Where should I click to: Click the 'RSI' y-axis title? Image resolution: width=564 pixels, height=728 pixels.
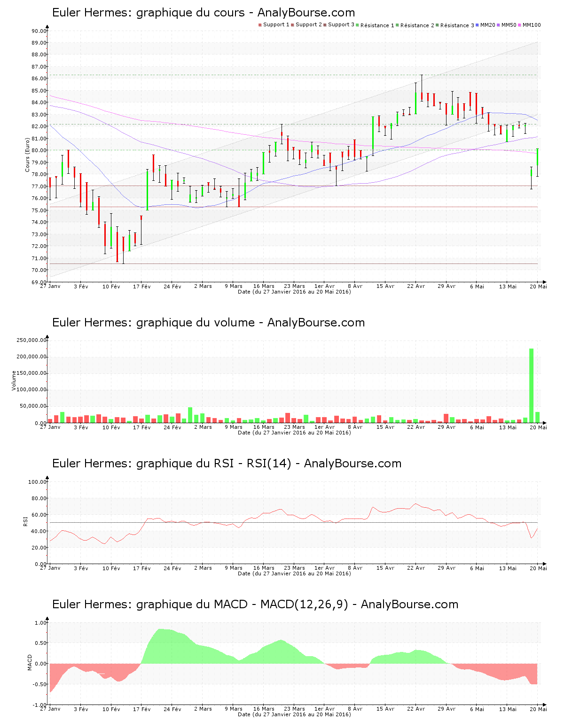coord(25,521)
